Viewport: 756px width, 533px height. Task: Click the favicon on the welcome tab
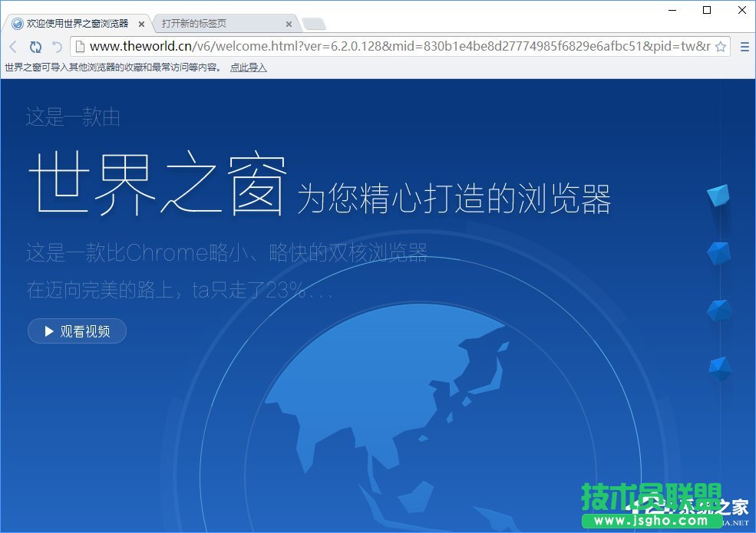point(18,24)
